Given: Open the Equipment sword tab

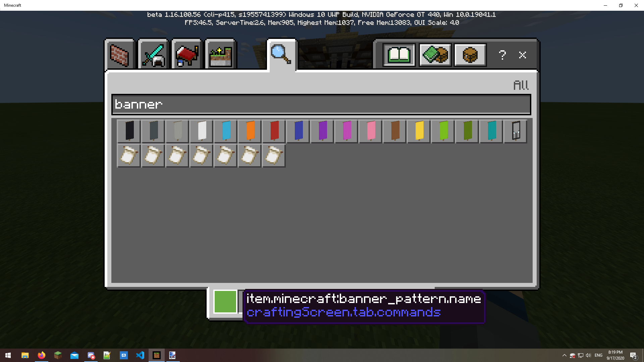Looking at the screenshot, I should (153, 55).
